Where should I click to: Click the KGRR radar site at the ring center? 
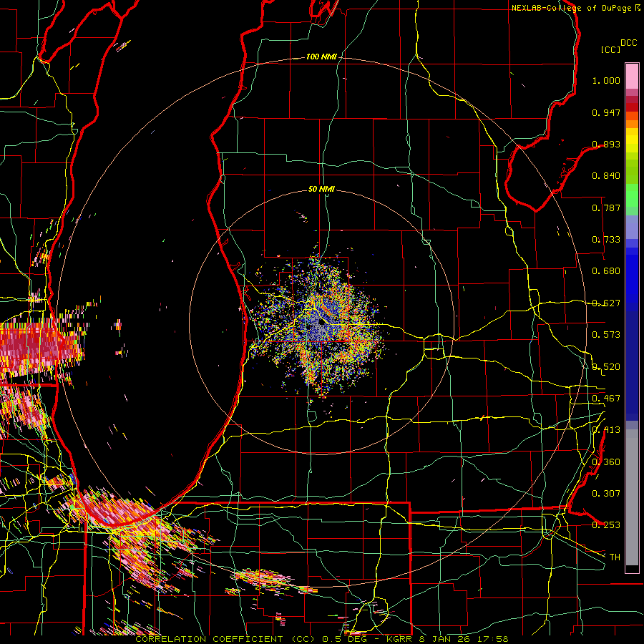click(x=321, y=323)
